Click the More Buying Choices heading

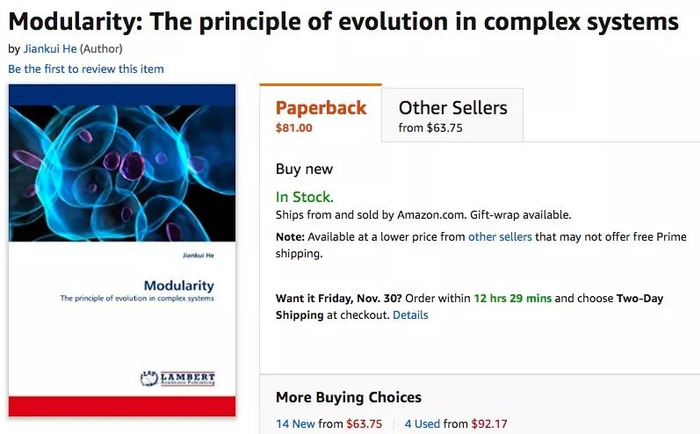[x=348, y=397]
